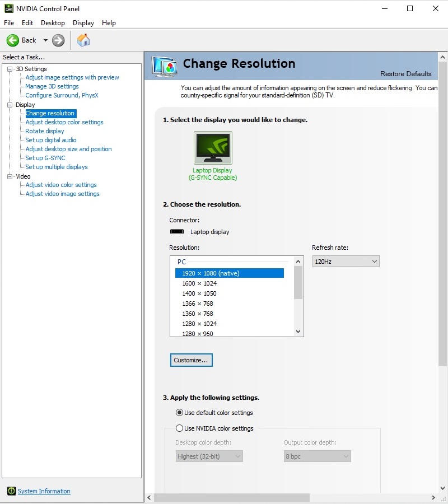Select Use NVIDIA color settings radio
Image resolution: width=448 pixels, height=504 pixels.
[x=179, y=428]
